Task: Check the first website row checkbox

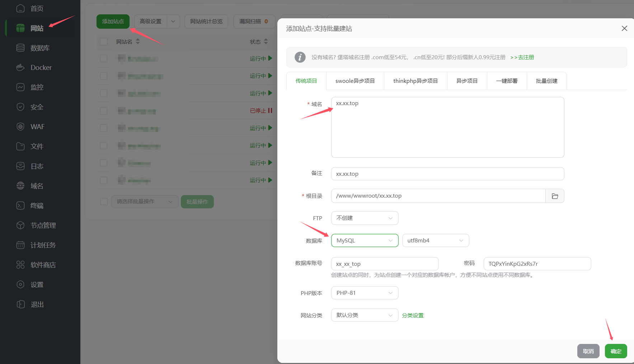Action: 103,58
